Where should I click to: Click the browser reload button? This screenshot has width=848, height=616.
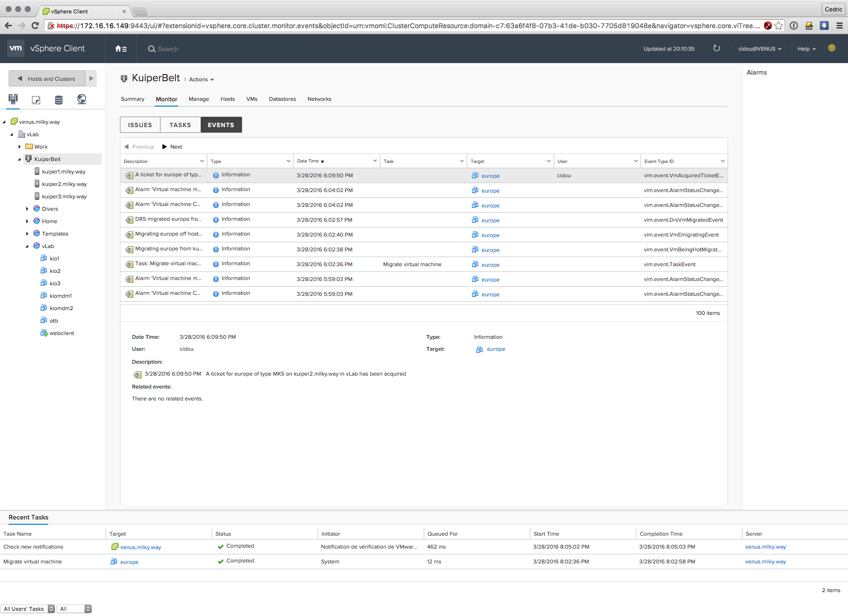coord(35,26)
